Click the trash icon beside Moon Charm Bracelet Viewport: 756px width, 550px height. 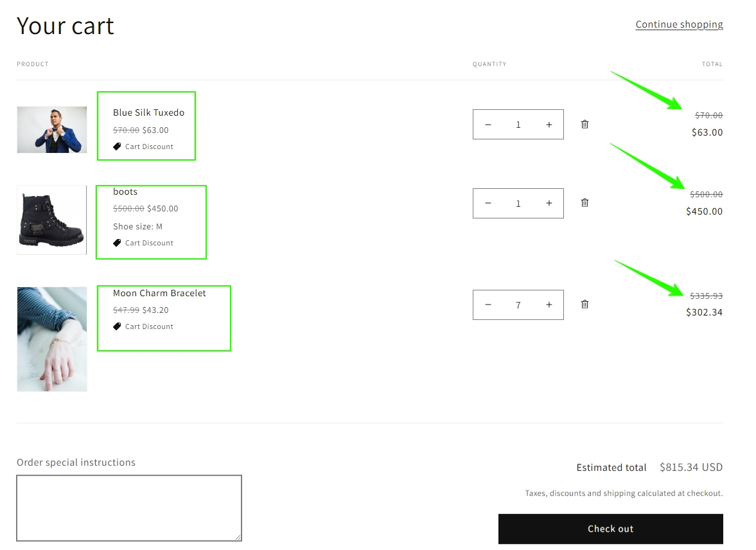pyautogui.click(x=585, y=304)
